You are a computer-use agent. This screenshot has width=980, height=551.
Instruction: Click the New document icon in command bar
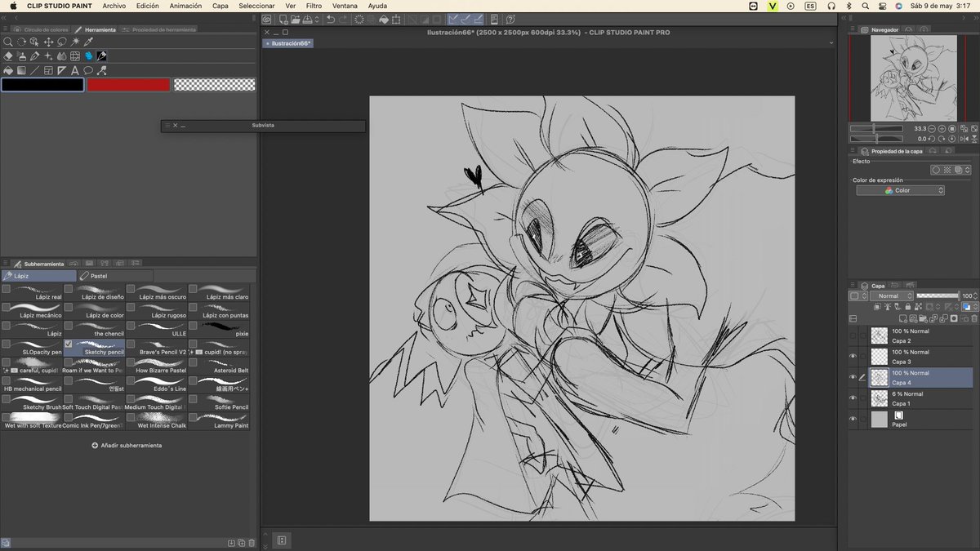(x=283, y=20)
